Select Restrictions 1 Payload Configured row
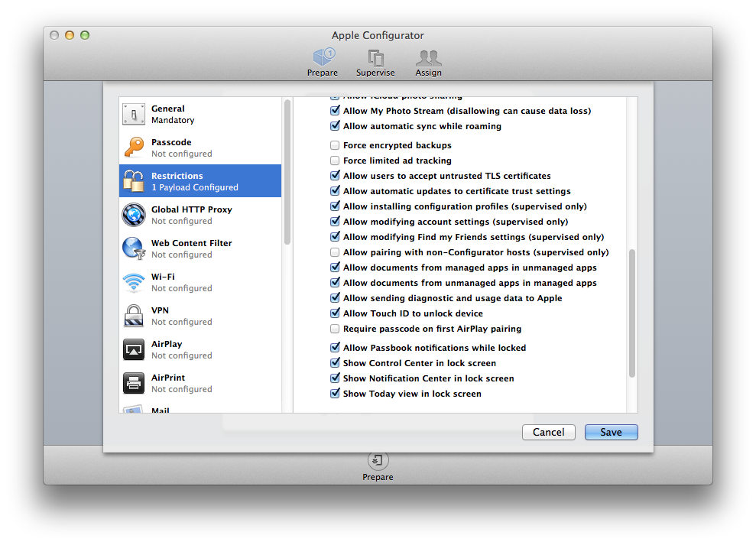Screen dimensions: 756x545 tap(200, 181)
